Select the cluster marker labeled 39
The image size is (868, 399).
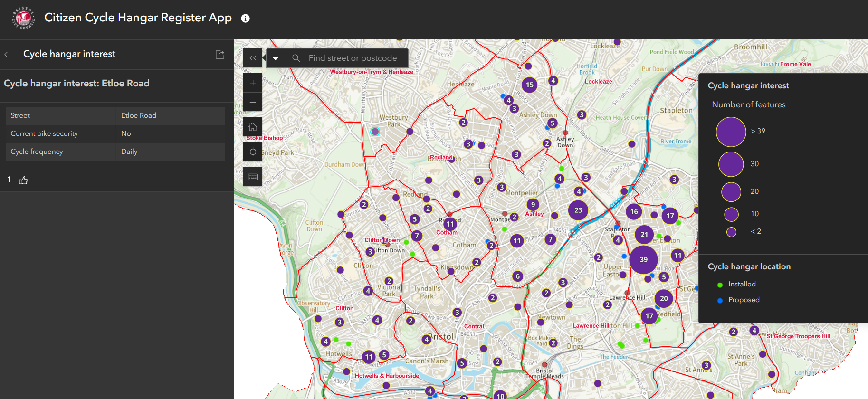click(x=643, y=259)
